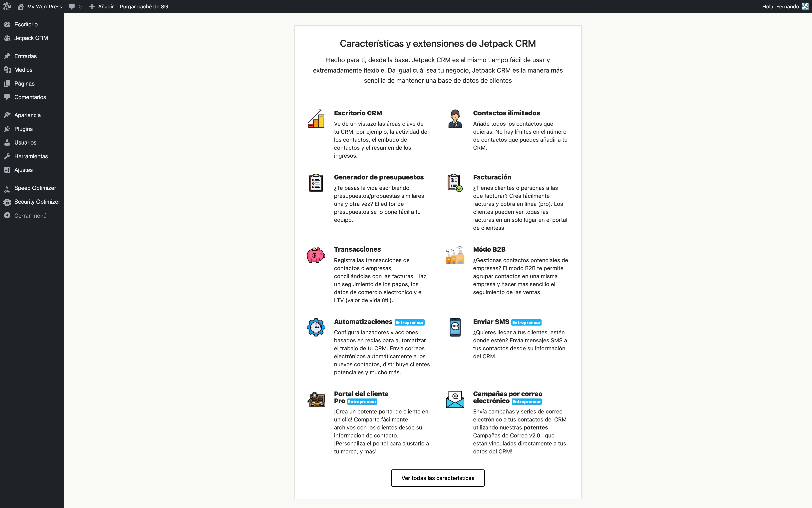The height and width of the screenshot is (508, 812).
Task: Open the comments bubble in the admin bar
Action: coord(72,6)
